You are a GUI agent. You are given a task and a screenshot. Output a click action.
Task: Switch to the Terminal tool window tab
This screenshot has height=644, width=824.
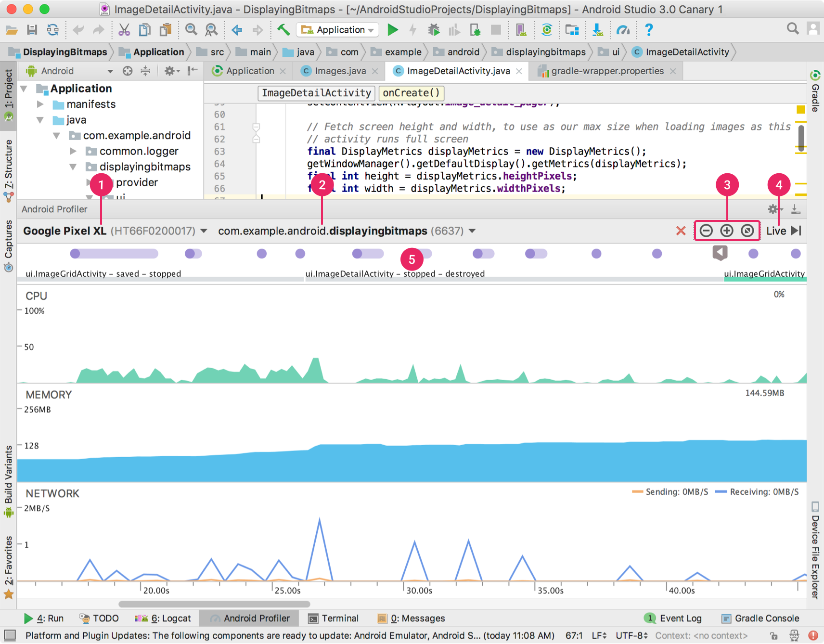pyautogui.click(x=339, y=618)
